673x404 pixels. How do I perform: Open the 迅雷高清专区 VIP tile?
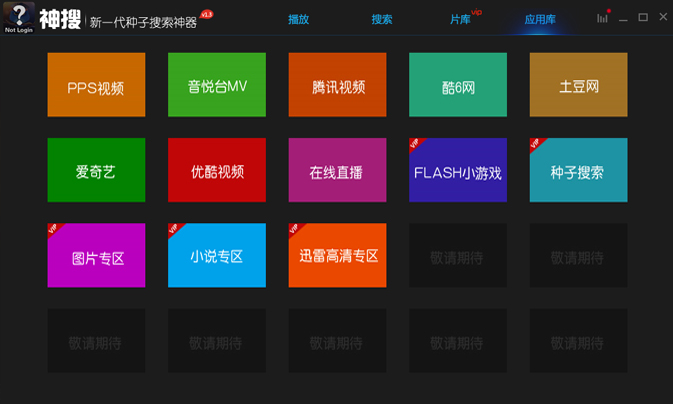click(337, 255)
